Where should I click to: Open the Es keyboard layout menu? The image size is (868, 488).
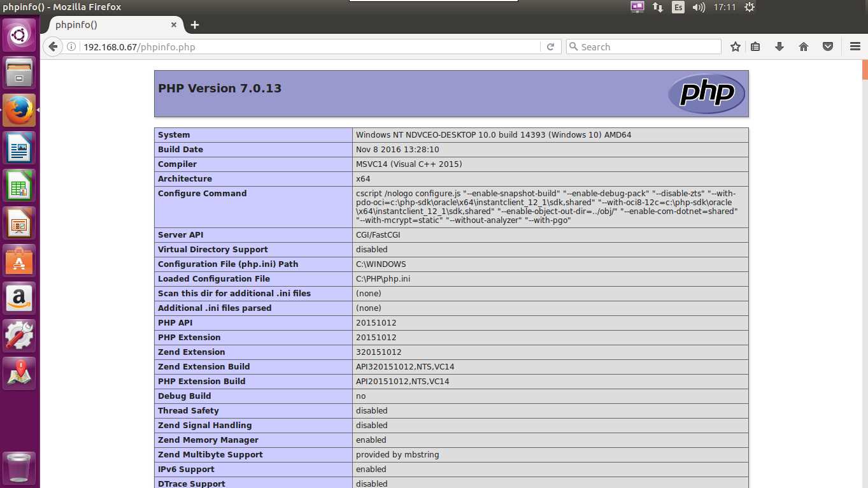[x=678, y=7]
